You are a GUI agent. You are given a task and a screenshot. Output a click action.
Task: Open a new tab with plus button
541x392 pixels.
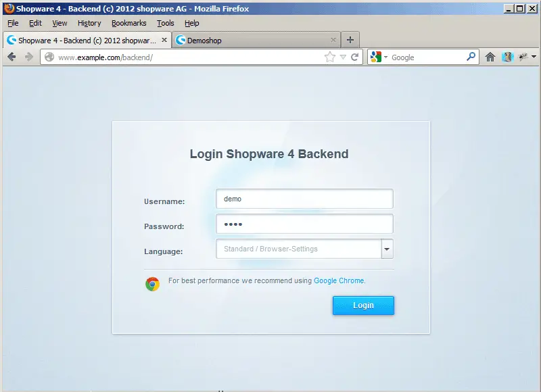(350, 40)
